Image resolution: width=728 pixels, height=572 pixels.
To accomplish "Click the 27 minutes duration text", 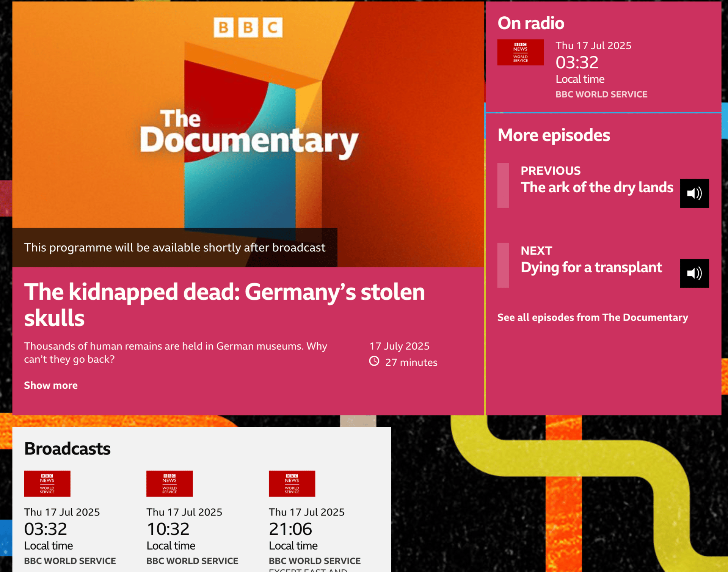I will click(411, 363).
